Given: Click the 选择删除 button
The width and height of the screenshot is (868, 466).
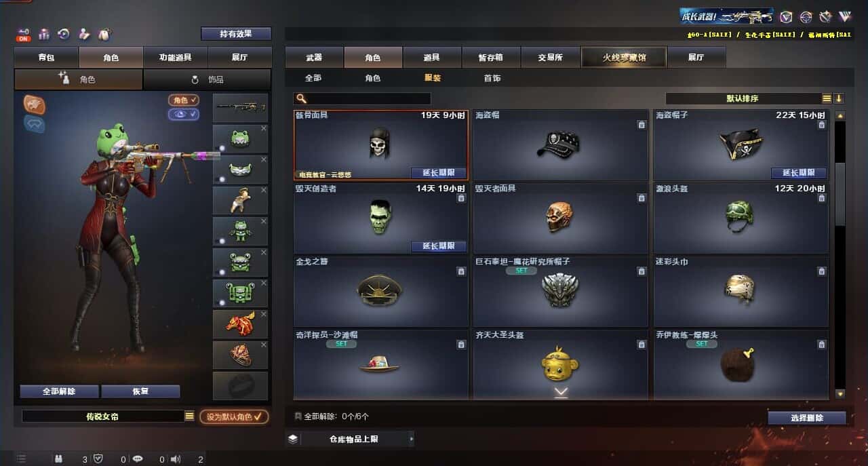Looking at the screenshot, I should 807,418.
